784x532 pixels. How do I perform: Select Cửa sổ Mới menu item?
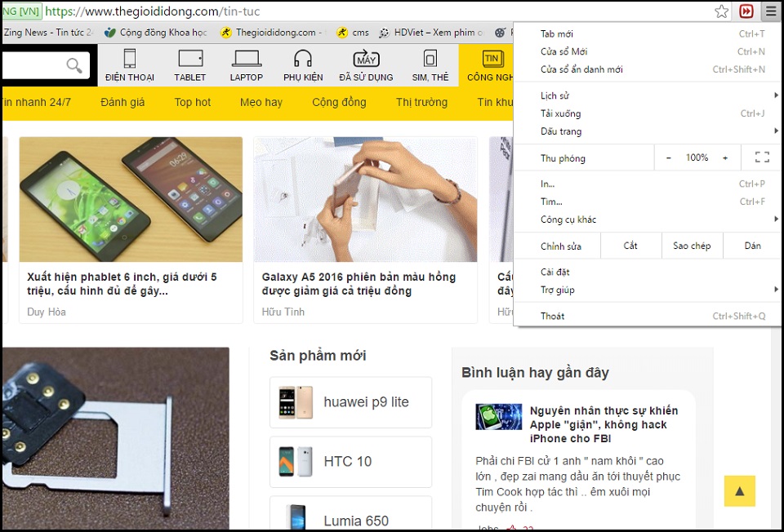(648, 51)
